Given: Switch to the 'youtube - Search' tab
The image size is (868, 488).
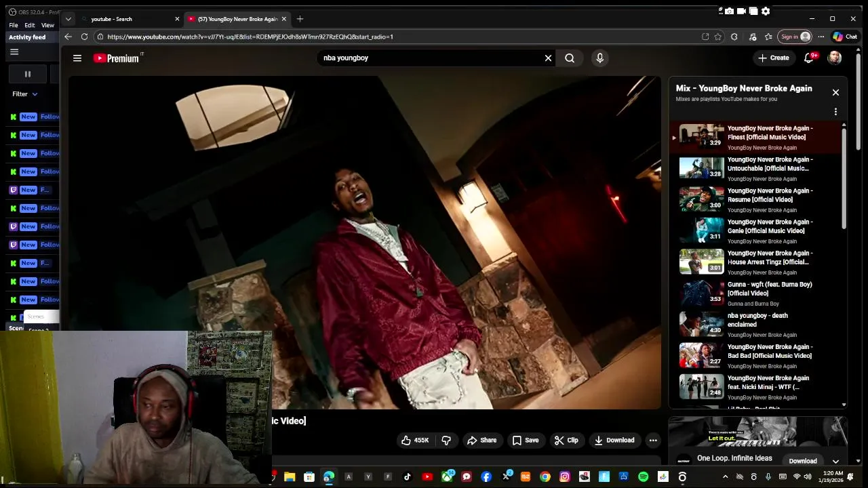Looking at the screenshot, I should click(129, 19).
